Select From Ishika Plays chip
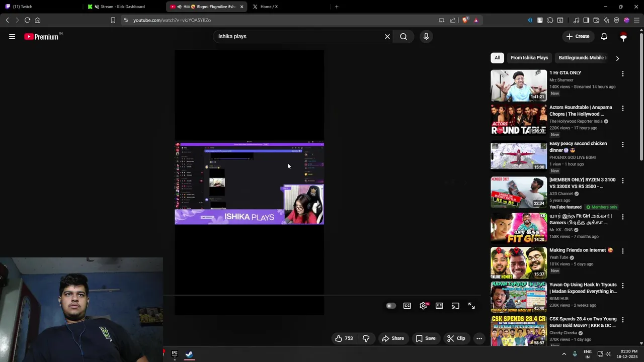 [x=529, y=58]
